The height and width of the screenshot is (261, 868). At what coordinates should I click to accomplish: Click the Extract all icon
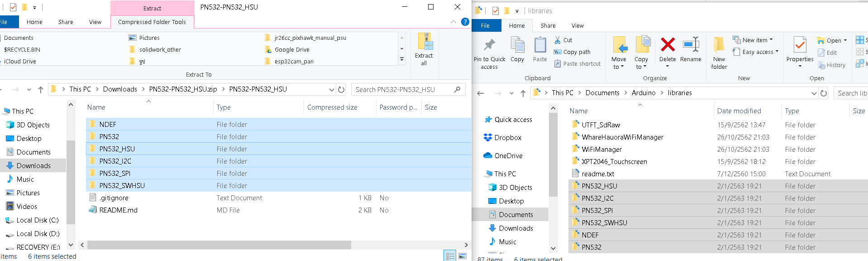tap(424, 41)
